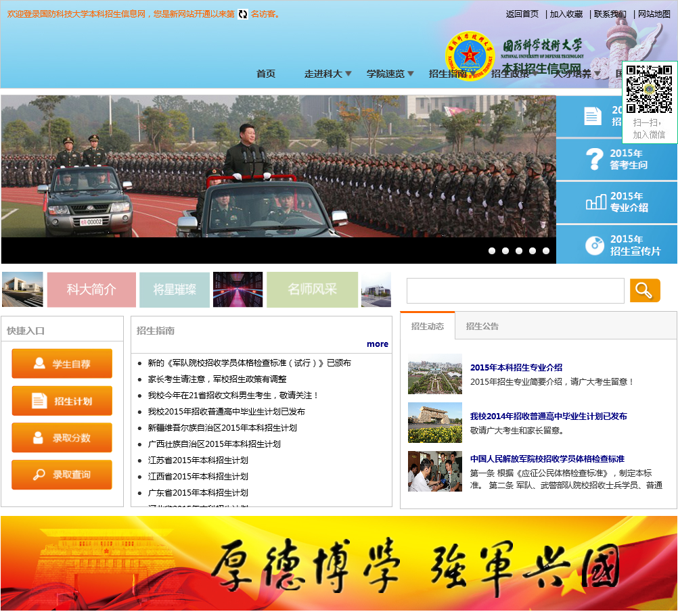Screen dimensions: 678x616
Task: Click the search text input field
Action: point(516,291)
